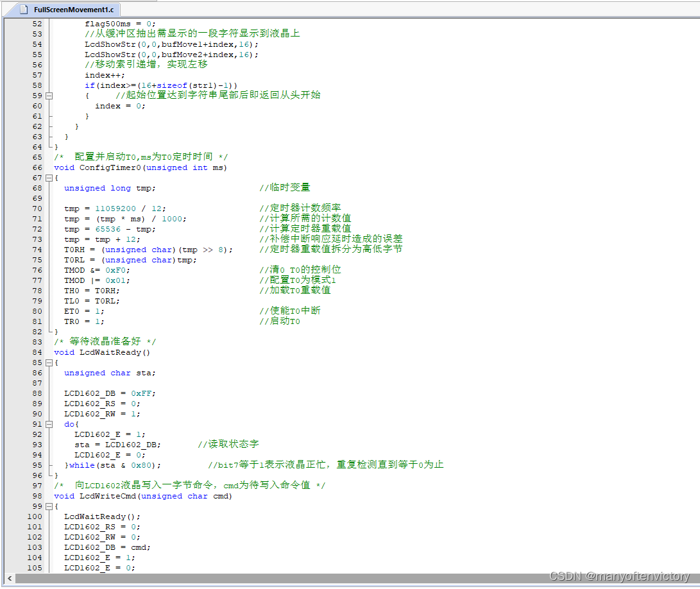Screen dimensions: 700x589
Task: Click the horizontal scrollbar track at bottom
Action: click(357, 578)
